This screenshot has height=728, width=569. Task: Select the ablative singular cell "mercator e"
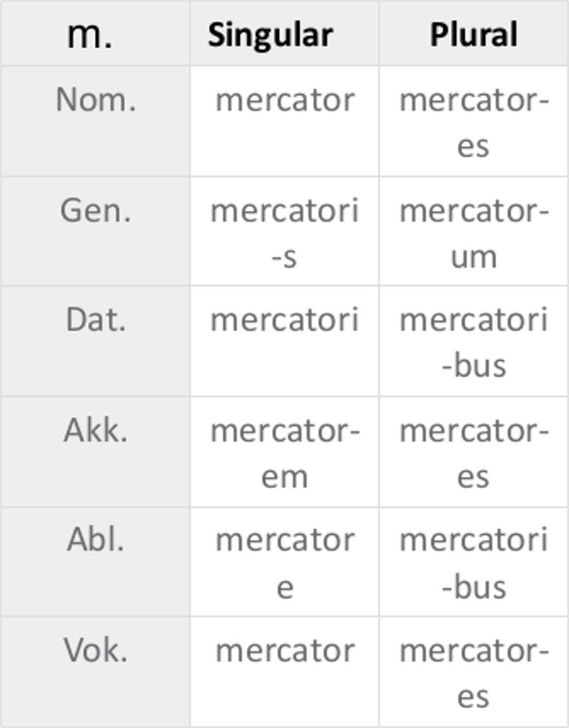[x=284, y=563]
